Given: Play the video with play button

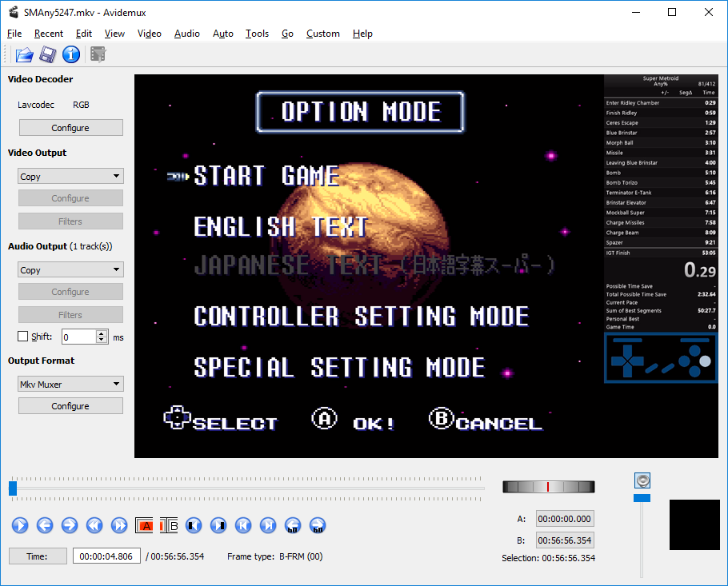Looking at the screenshot, I should [x=20, y=526].
